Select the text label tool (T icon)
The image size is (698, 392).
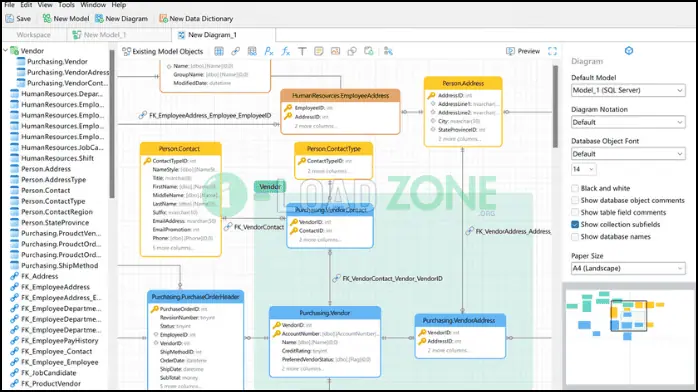302,51
